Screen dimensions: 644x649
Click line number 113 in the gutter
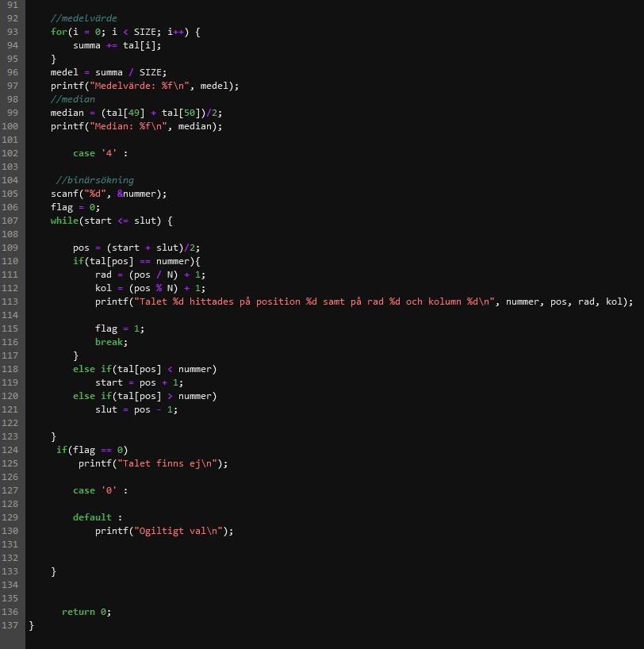12,301
